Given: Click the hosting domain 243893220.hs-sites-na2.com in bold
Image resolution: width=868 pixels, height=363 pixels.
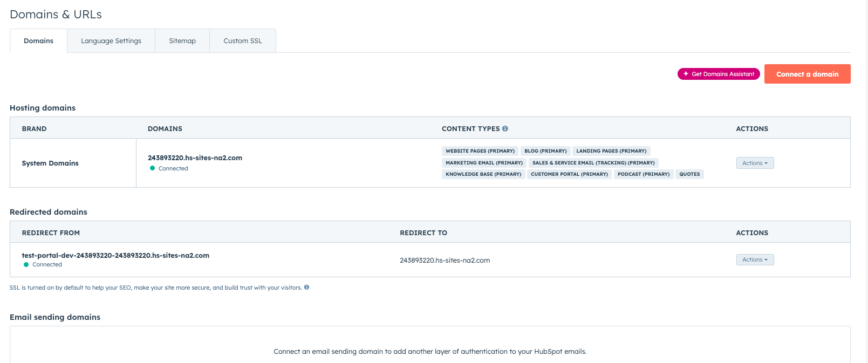Looking at the screenshot, I should point(195,158).
